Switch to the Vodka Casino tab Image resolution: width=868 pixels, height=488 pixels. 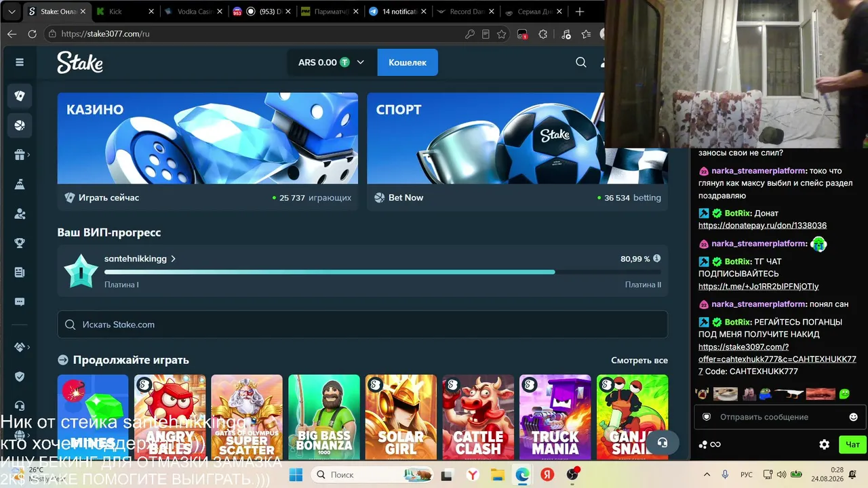coord(193,12)
